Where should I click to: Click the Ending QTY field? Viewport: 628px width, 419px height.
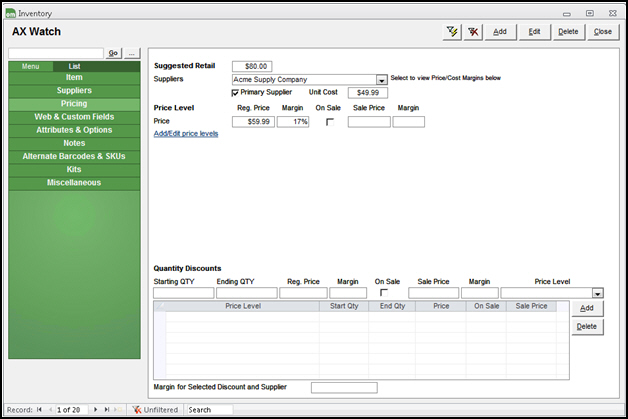(x=247, y=293)
